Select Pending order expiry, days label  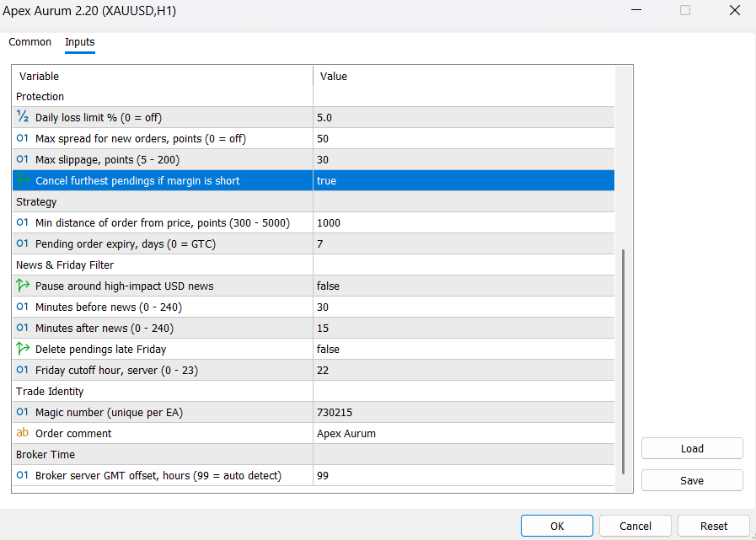(x=126, y=244)
